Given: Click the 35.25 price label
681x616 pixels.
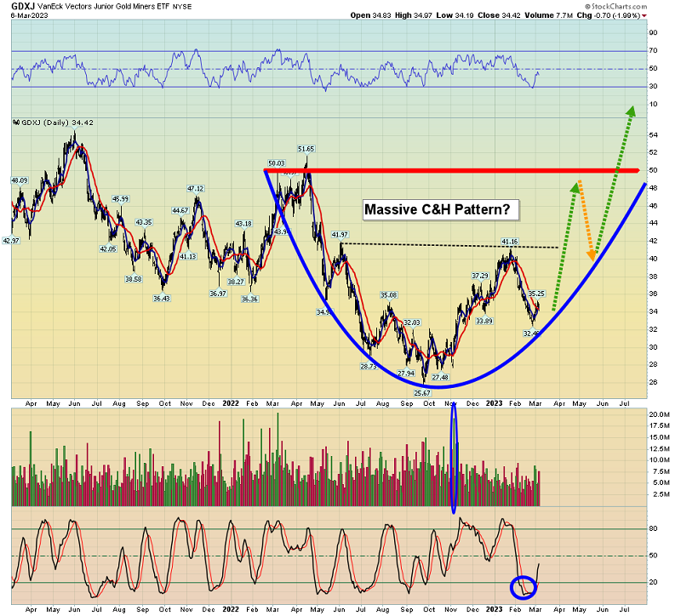Looking at the screenshot, I should (x=537, y=294).
